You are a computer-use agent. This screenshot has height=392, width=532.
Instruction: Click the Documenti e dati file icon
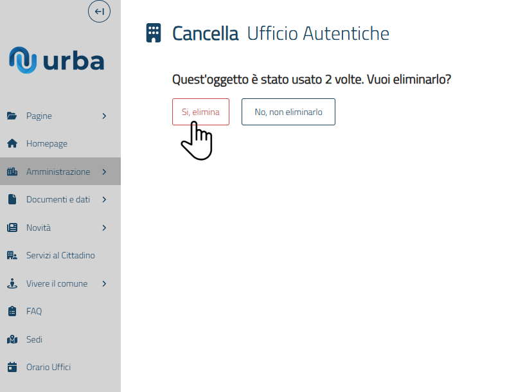coord(12,200)
